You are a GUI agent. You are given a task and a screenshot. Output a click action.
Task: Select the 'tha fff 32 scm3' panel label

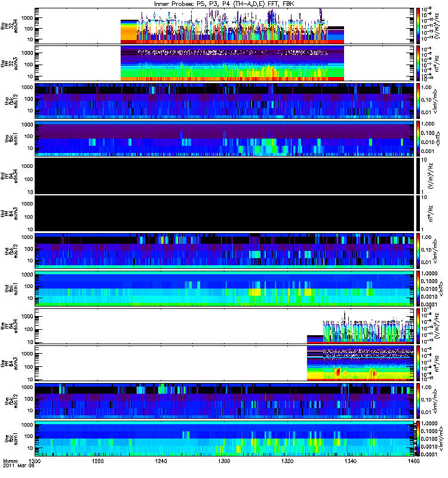(x=9, y=63)
